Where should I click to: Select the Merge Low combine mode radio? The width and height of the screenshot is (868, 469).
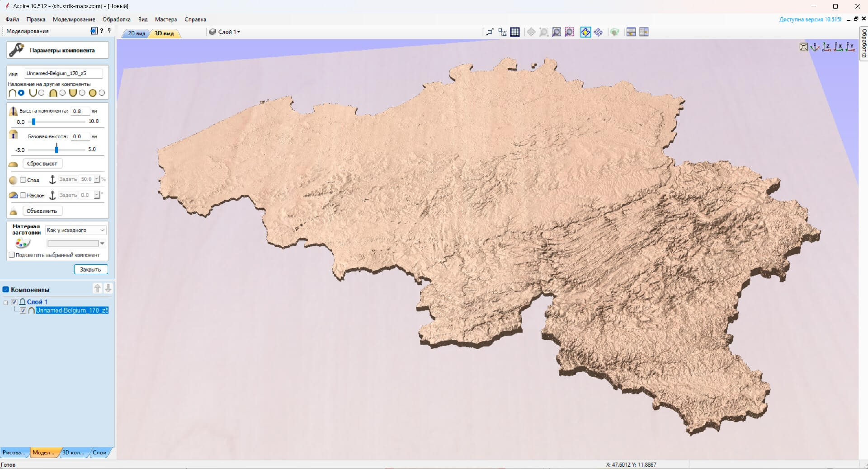point(82,93)
